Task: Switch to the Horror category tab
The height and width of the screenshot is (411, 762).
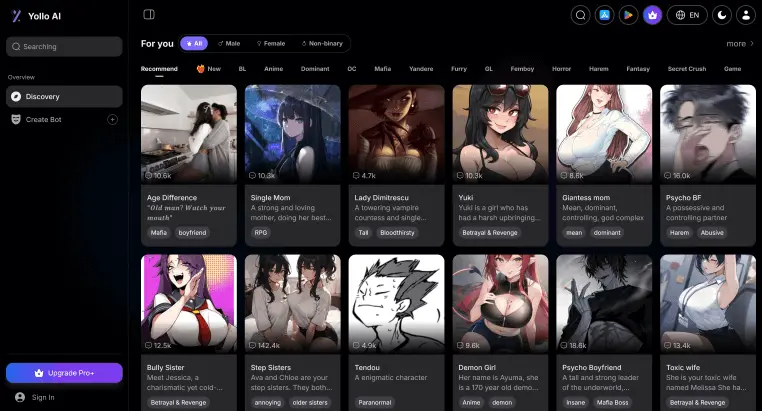Action: (x=561, y=69)
